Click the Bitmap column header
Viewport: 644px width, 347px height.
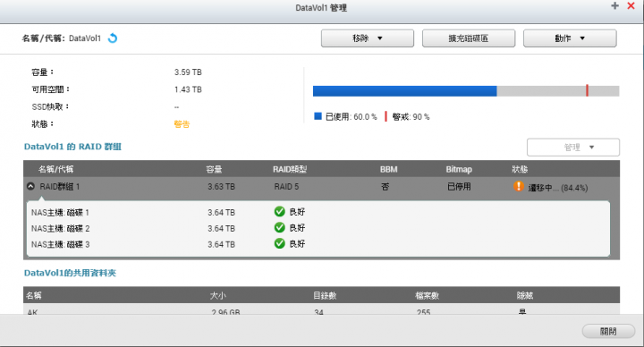(459, 169)
